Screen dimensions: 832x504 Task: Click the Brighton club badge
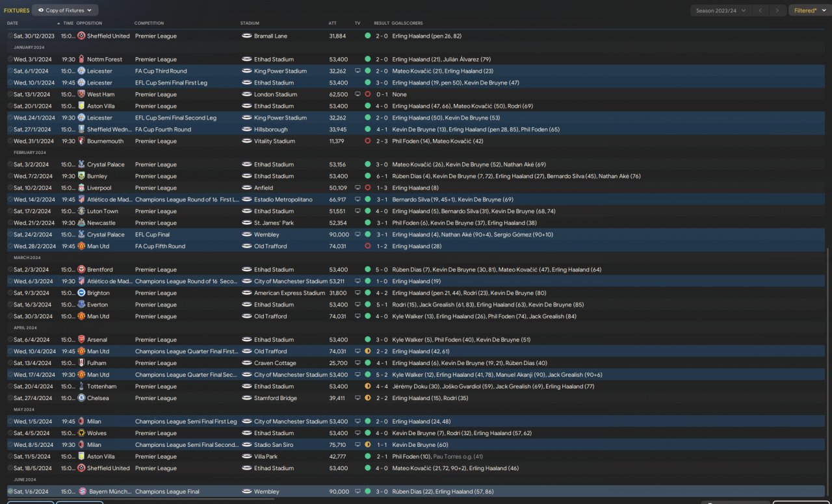click(x=81, y=293)
